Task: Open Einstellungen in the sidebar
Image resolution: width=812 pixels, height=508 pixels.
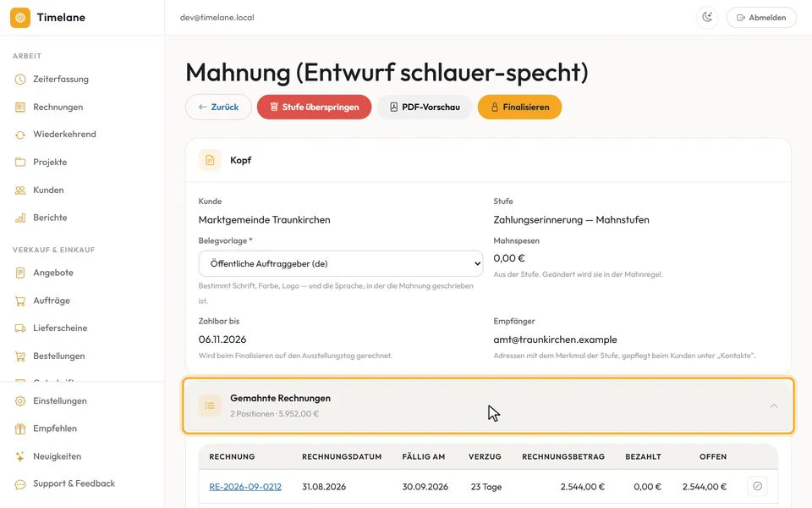Action: click(59, 401)
